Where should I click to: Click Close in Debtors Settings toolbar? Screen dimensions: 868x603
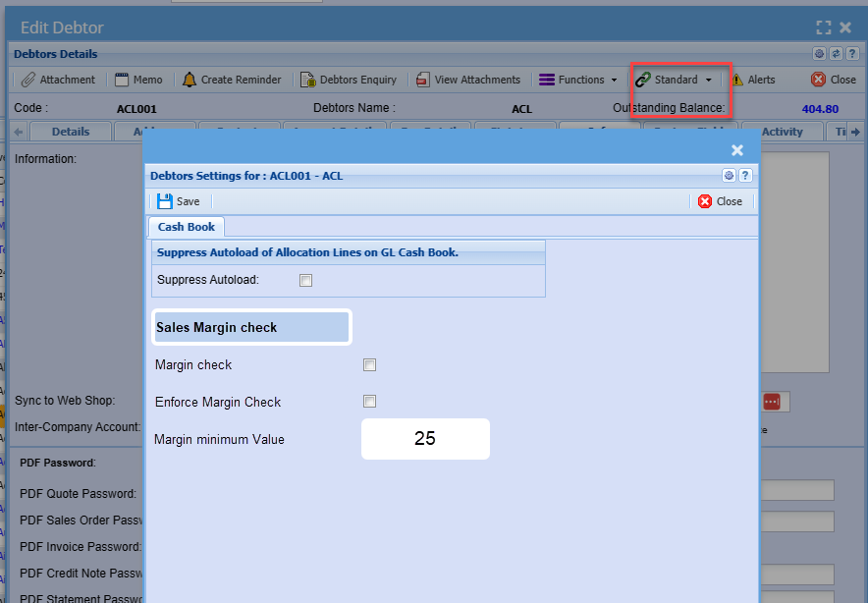720,201
